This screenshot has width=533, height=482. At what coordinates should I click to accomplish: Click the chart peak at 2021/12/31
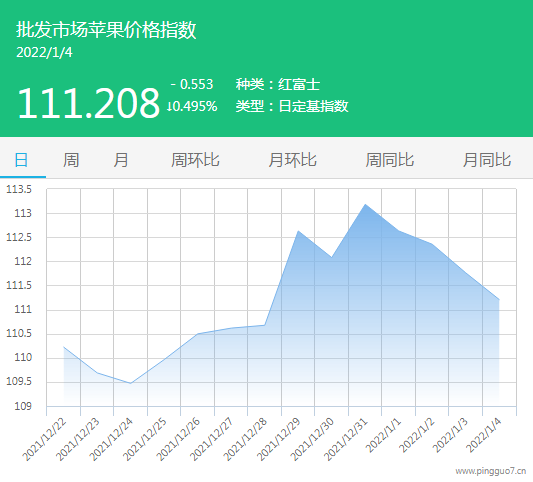click(365, 204)
